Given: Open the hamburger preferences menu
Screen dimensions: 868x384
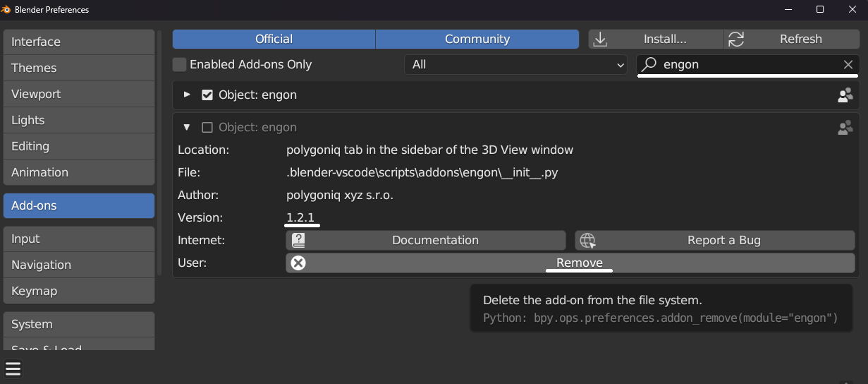Looking at the screenshot, I should (13, 368).
